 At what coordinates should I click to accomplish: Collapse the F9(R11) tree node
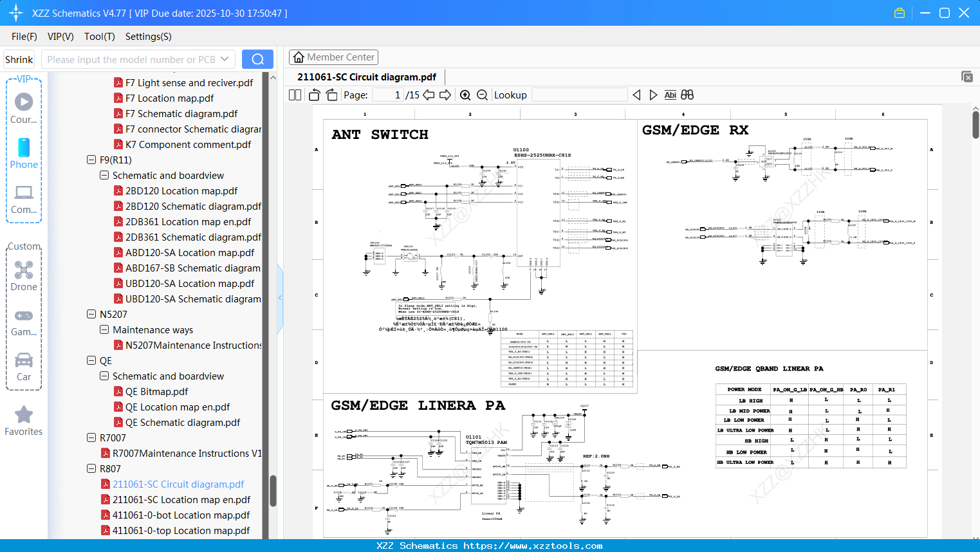coord(91,160)
